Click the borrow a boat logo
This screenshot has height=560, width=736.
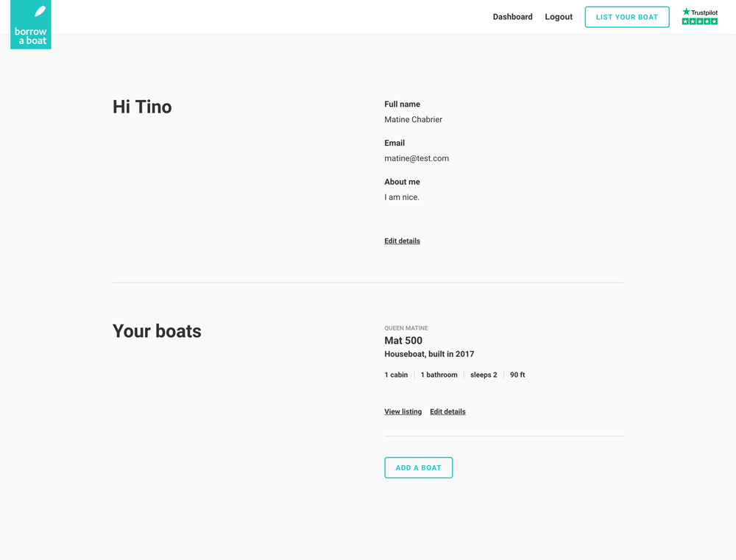pyautogui.click(x=31, y=25)
